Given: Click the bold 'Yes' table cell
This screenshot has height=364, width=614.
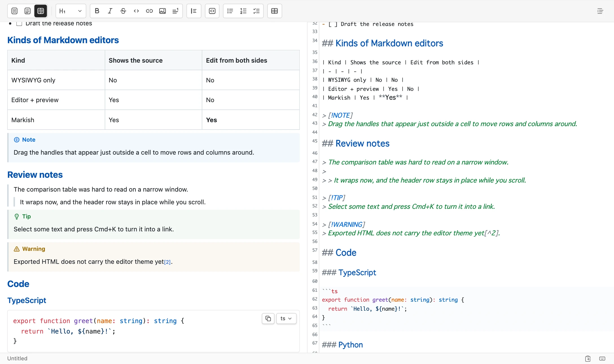Looking at the screenshot, I should point(251,120).
